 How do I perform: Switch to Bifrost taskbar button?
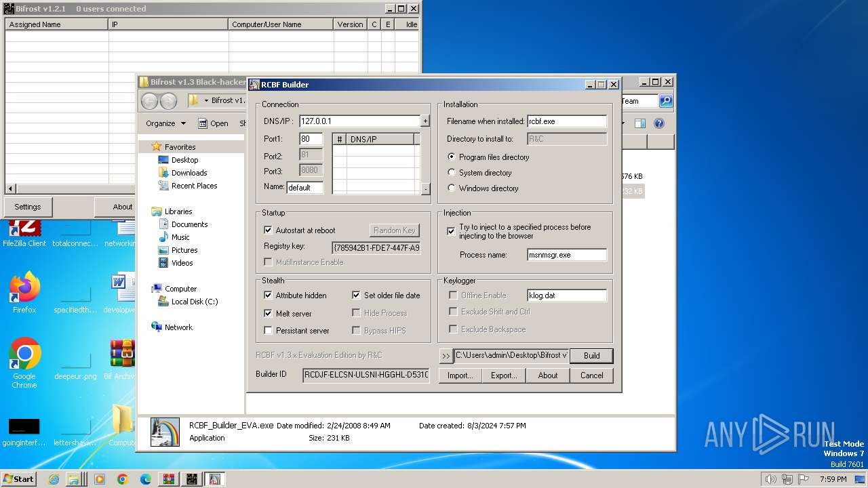[x=192, y=479]
